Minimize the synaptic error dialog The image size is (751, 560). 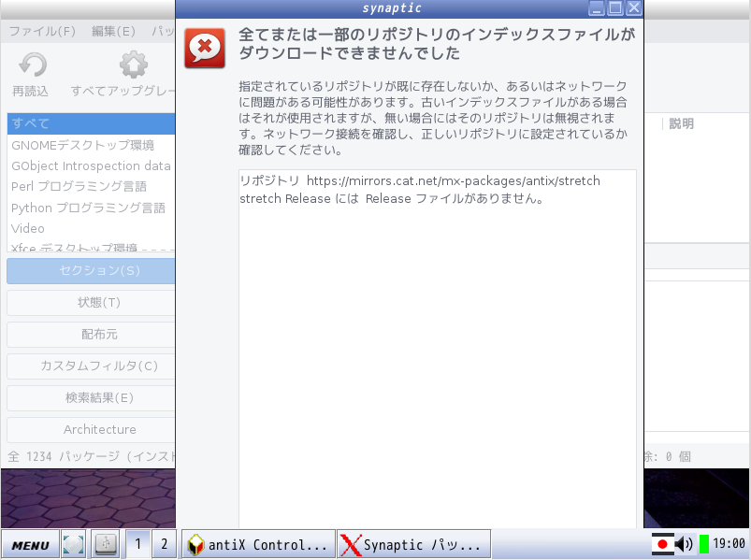pyautogui.click(x=597, y=8)
